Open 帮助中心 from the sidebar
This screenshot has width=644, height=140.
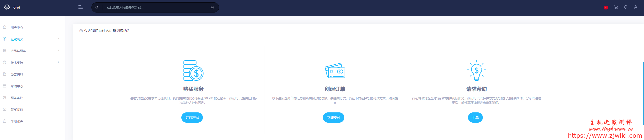[x=17, y=86]
